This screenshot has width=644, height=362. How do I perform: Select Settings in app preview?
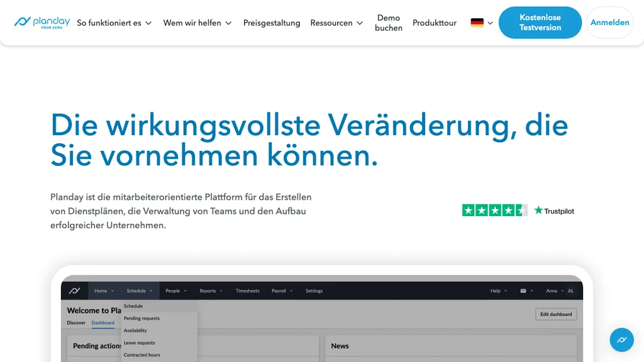pyautogui.click(x=314, y=290)
